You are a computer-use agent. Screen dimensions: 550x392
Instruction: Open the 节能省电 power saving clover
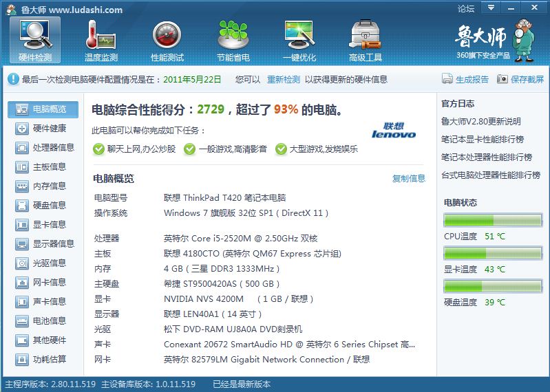pos(233,40)
